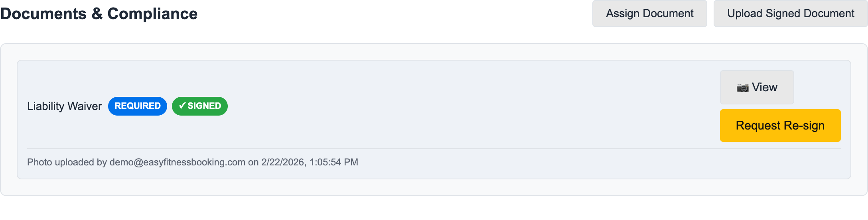Image resolution: width=868 pixels, height=220 pixels.
Task: Click the upload date 2/22/2026 text
Action: (x=282, y=162)
